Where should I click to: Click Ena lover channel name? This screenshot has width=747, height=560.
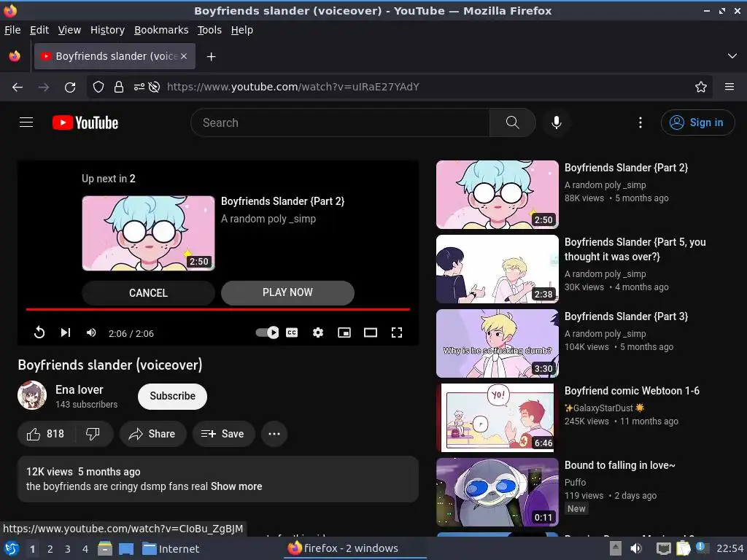[79, 389]
